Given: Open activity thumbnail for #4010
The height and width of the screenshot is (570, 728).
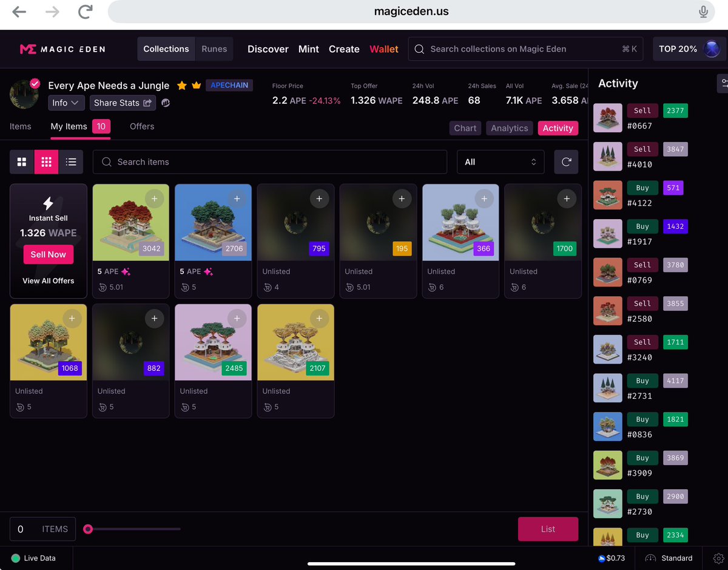Looking at the screenshot, I should point(607,157).
